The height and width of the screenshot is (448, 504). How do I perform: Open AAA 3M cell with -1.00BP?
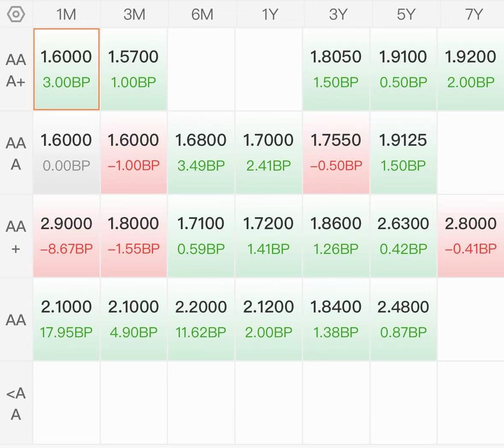[134, 153]
